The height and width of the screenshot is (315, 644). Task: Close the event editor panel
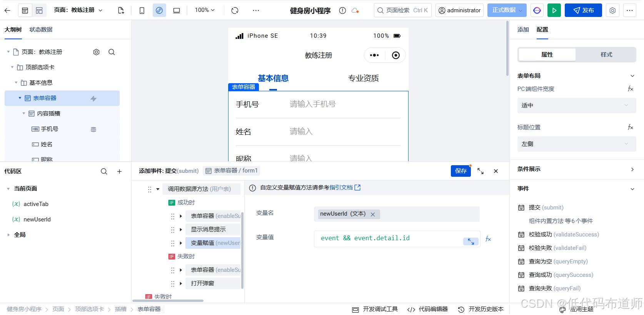pyautogui.click(x=496, y=171)
